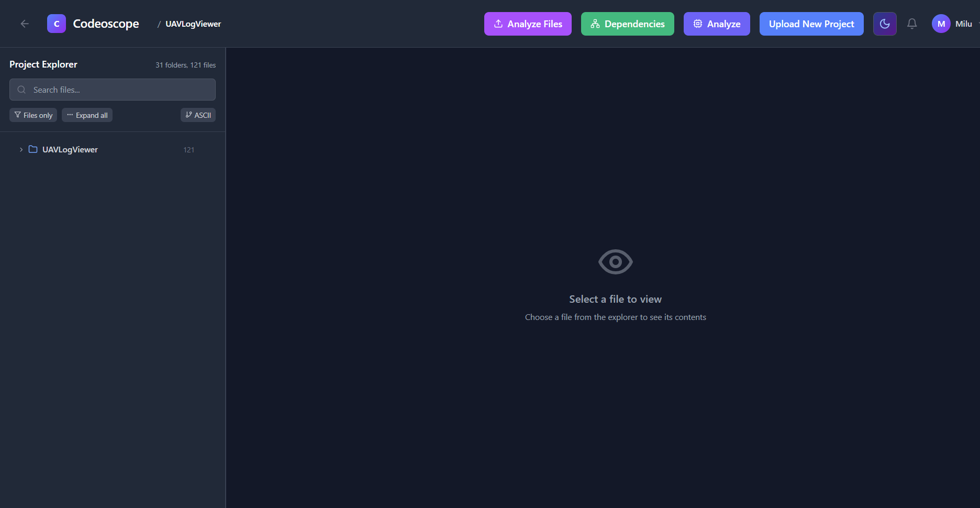Click Upload New Project
Screen dimensions: 980x508
point(811,24)
